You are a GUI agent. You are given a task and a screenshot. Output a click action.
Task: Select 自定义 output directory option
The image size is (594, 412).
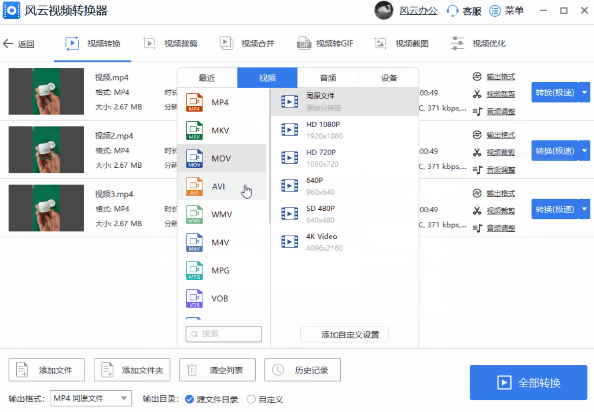pyautogui.click(x=265, y=399)
